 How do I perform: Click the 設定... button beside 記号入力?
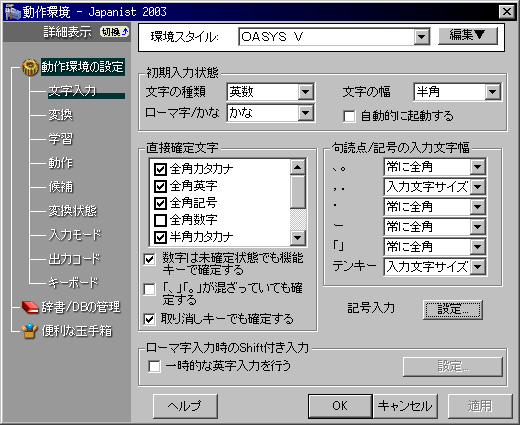point(453,310)
